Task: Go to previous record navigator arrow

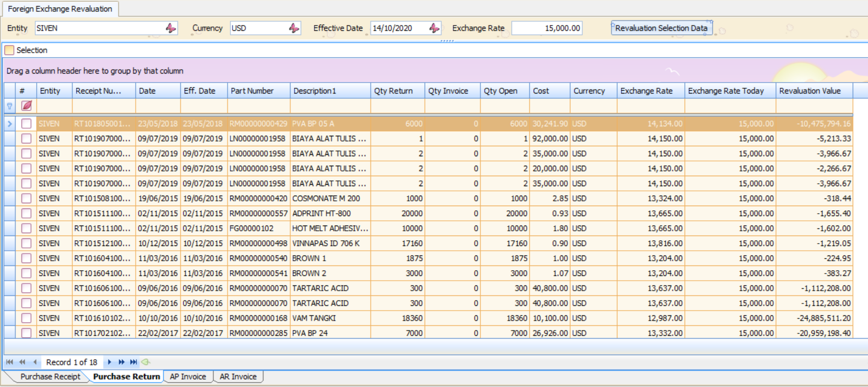Action: tap(35, 362)
